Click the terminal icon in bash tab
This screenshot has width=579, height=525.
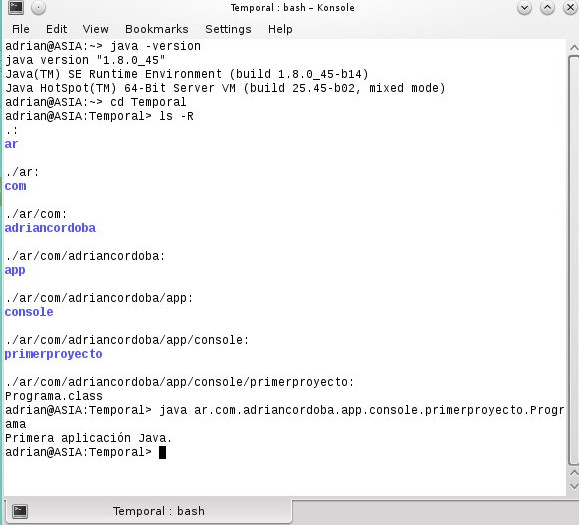coord(20,511)
